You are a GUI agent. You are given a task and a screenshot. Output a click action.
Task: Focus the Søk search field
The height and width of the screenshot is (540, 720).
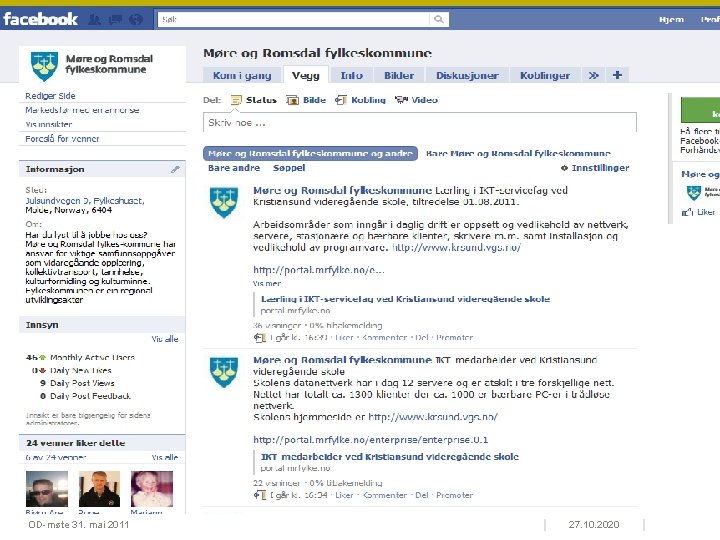[x=294, y=19]
